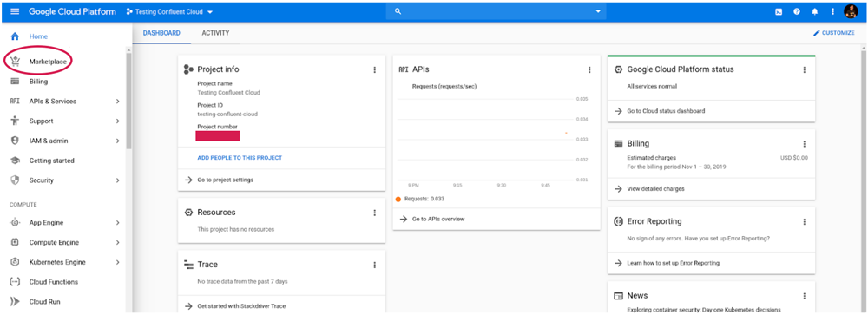Screen dimensions: 868x315
Task: Click ADD PEOPLE TO THIS PROJECT
Action: (240, 158)
